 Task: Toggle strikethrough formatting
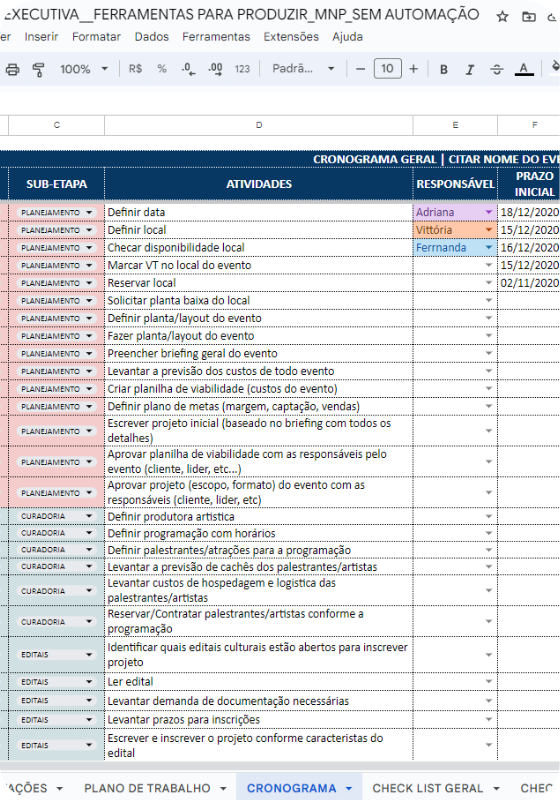click(x=496, y=69)
